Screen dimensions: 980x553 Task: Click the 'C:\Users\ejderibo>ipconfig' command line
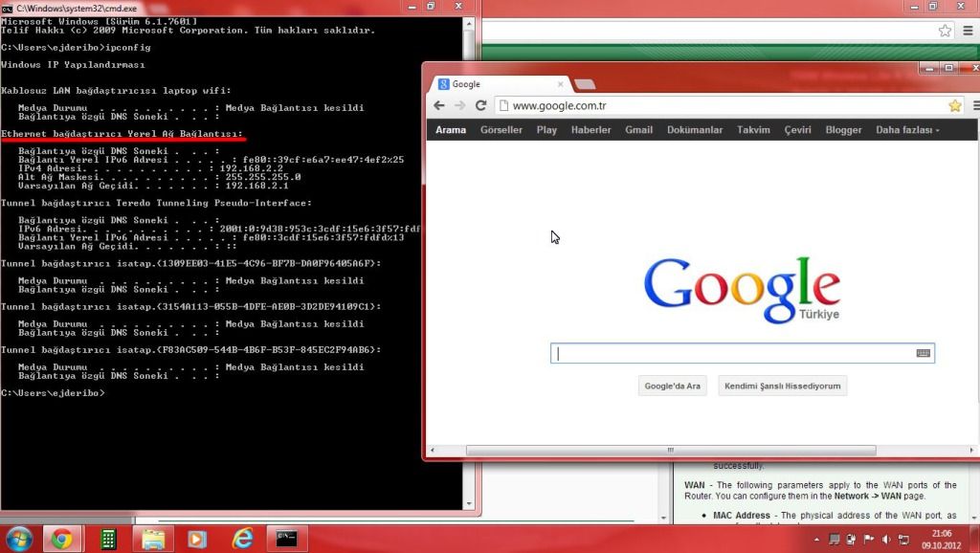point(76,48)
